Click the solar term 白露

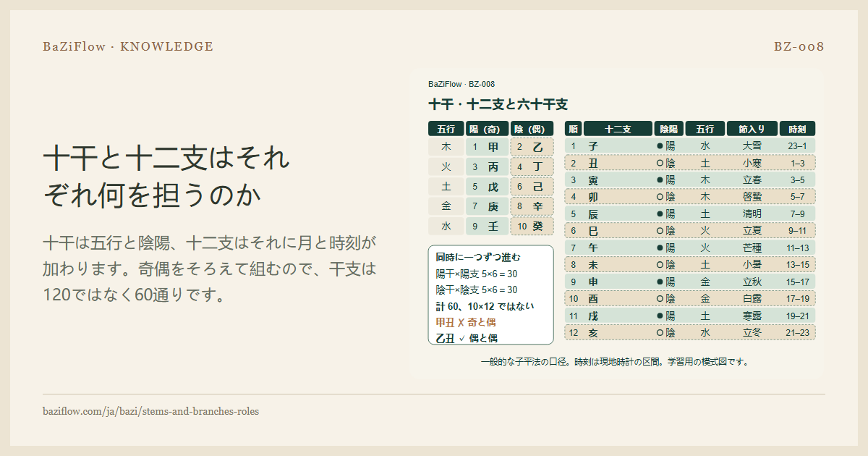tap(752, 298)
